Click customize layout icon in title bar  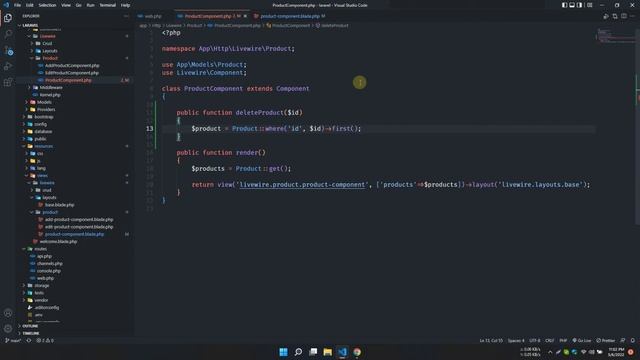pyautogui.click(x=589, y=5)
